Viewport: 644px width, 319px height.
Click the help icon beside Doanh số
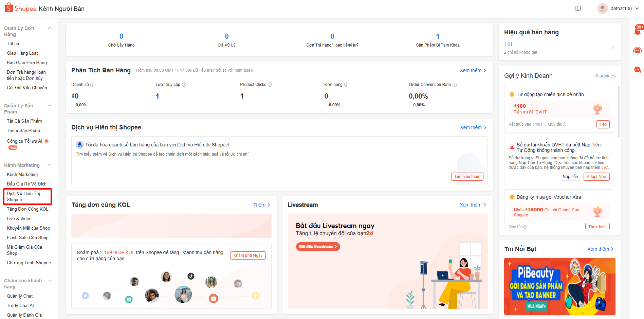(92, 85)
